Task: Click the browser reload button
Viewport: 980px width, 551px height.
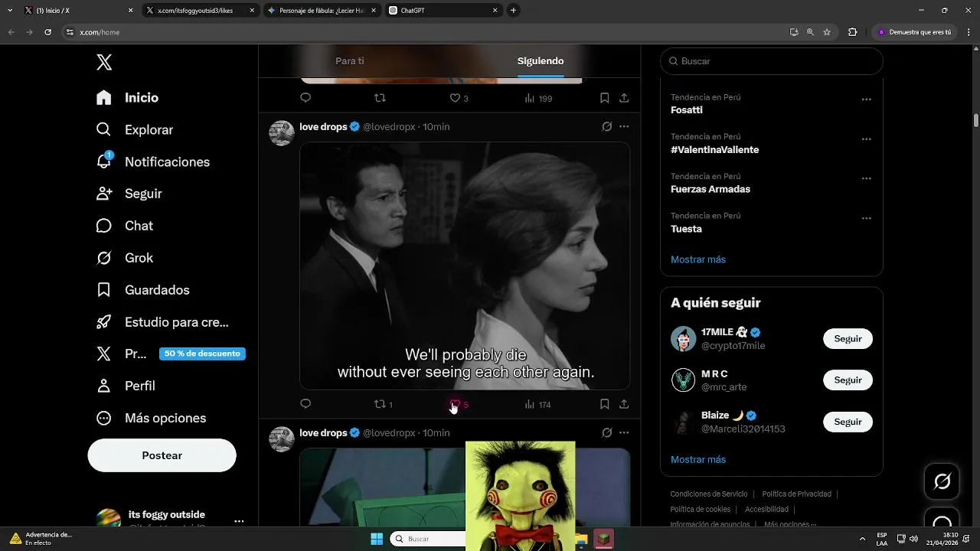Action: click(x=47, y=32)
